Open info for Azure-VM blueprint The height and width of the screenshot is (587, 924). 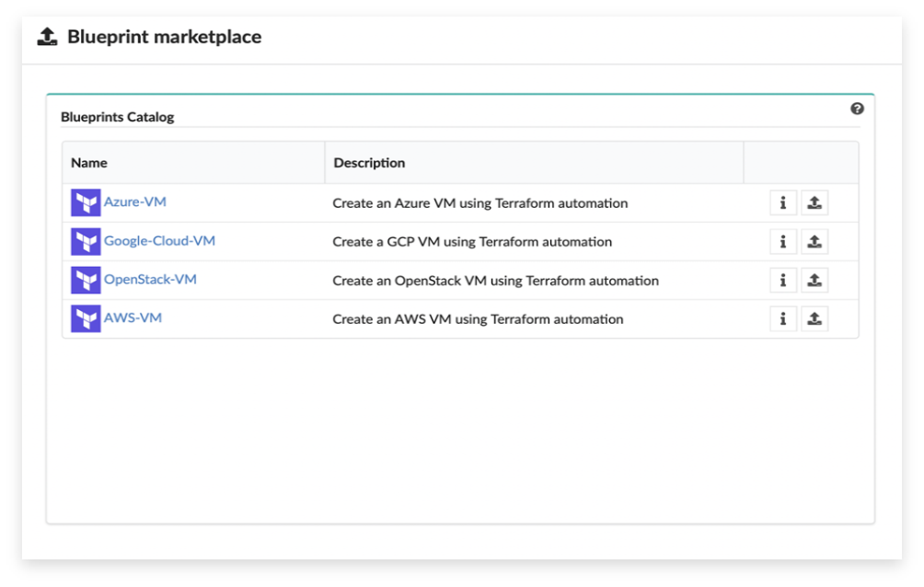782,202
